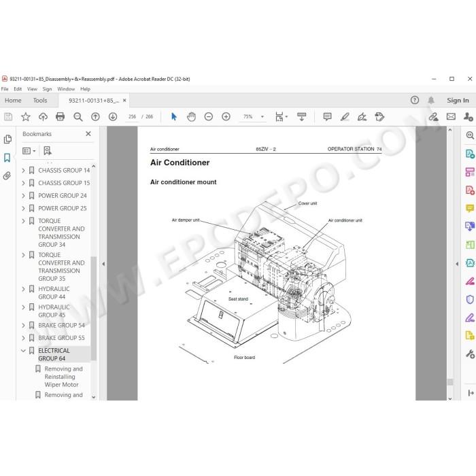
Task: Open the Help menu
Action: point(85,89)
